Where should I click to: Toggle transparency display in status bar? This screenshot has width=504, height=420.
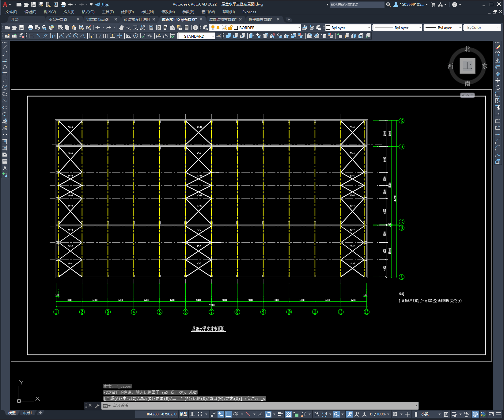tap(288, 414)
